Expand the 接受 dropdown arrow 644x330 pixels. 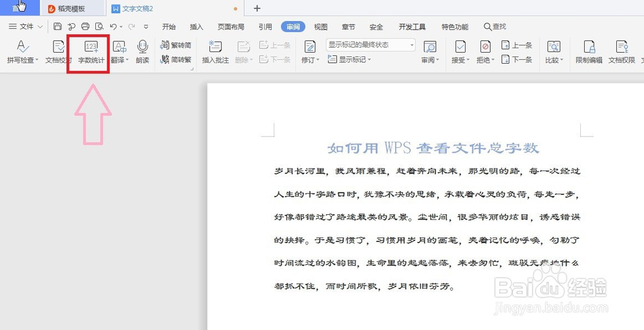pos(468,60)
